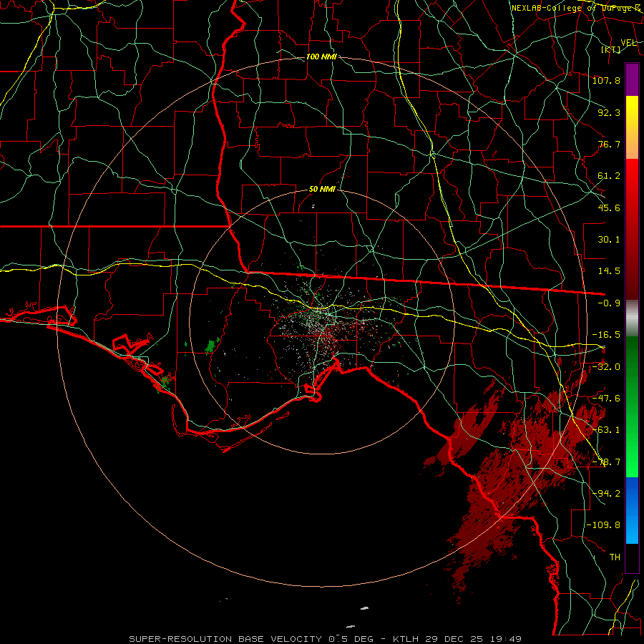
Task: Click the 61.2 value on the velocity scale
Action: click(609, 176)
